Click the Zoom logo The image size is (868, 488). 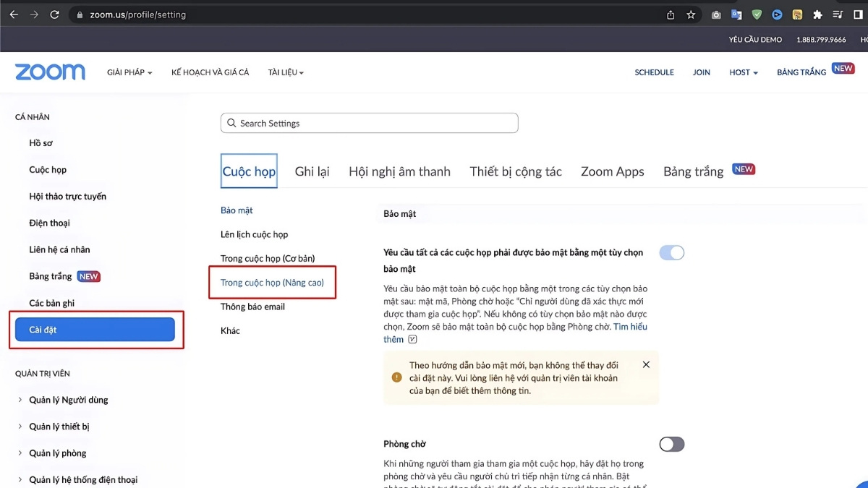coord(50,72)
